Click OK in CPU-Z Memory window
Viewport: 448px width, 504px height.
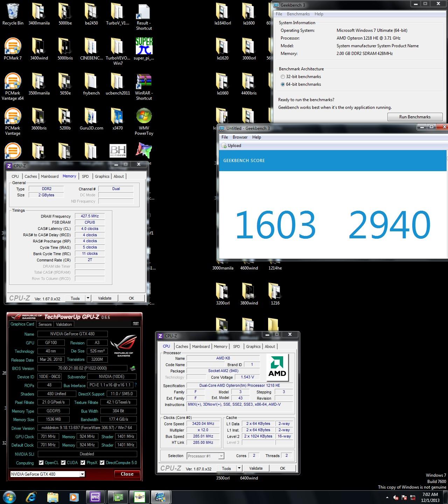(132, 298)
